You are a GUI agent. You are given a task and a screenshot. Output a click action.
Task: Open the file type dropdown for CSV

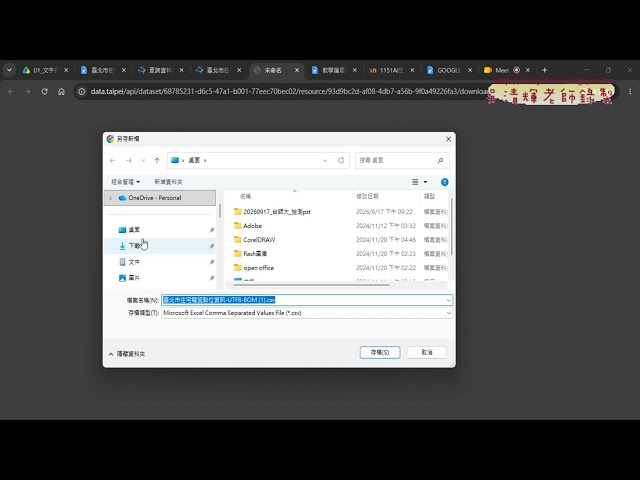(449, 313)
